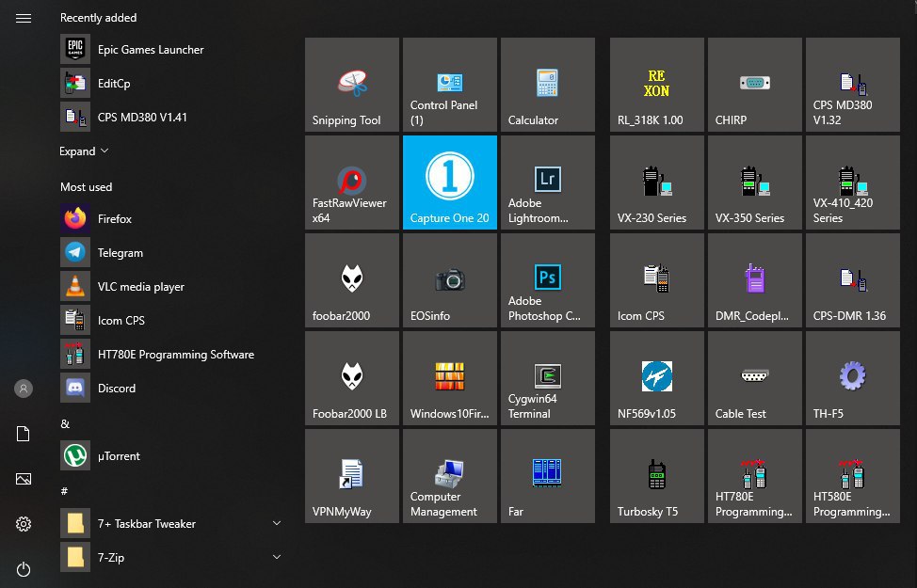The image size is (917, 588).
Task: Launch the foobar2000 tile
Action: point(352,280)
